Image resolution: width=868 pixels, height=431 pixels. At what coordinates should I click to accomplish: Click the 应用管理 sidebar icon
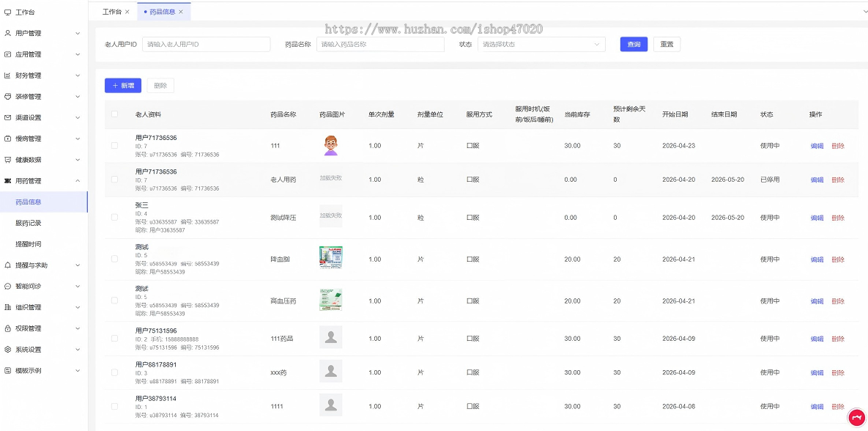[8, 54]
